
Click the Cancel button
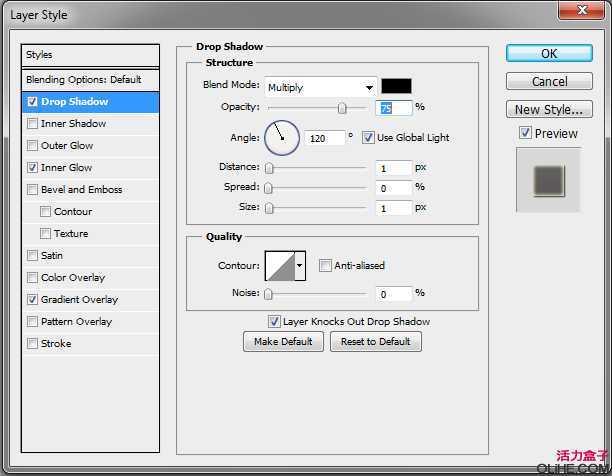click(549, 82)
